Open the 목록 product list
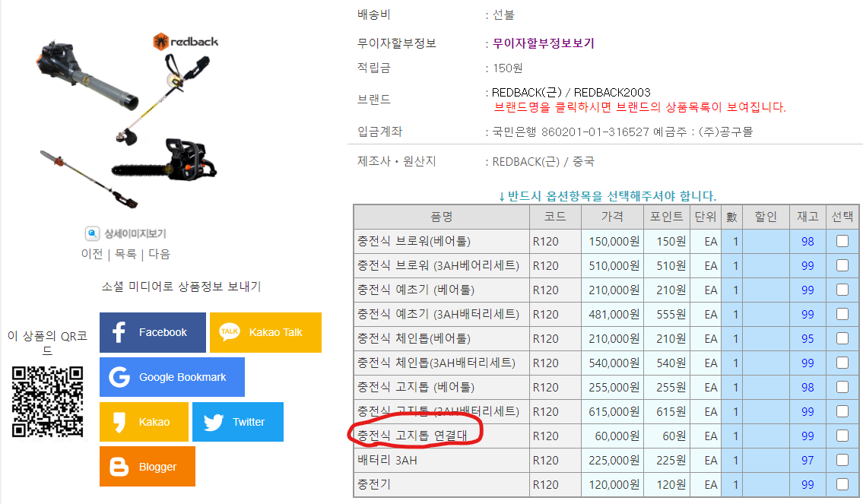The height and width of the screenshot is (504, 863). click(x=125, y=254)
